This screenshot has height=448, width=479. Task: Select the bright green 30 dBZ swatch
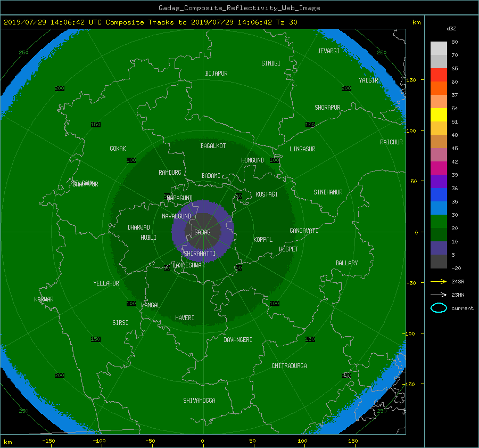point(439,222)
